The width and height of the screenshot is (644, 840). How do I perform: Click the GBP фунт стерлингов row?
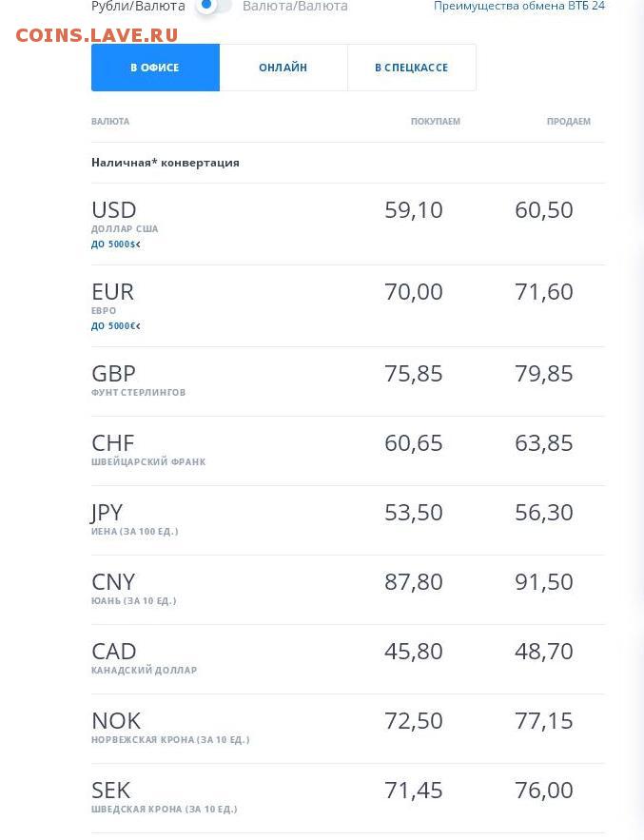[348, 381]
